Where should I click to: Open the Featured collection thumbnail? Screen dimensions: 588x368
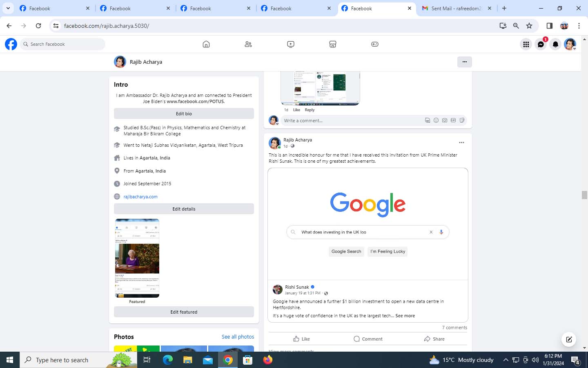pyautogui.click(x=137, y=258)
